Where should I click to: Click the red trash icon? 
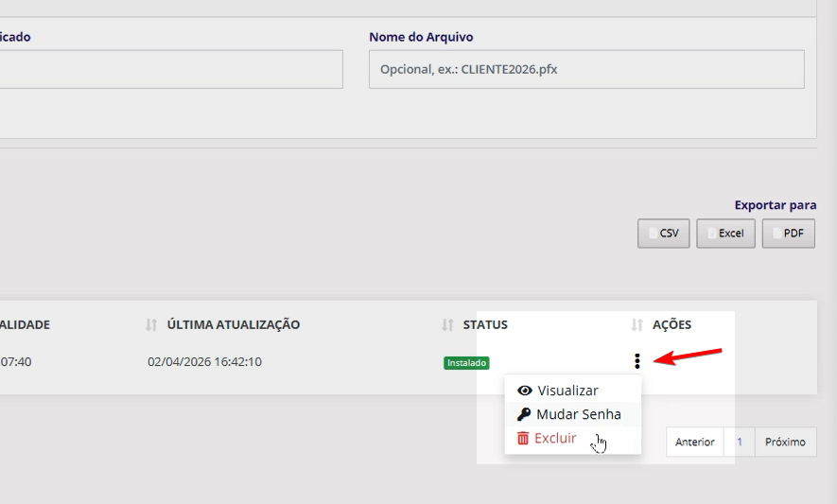coord(523,438)
